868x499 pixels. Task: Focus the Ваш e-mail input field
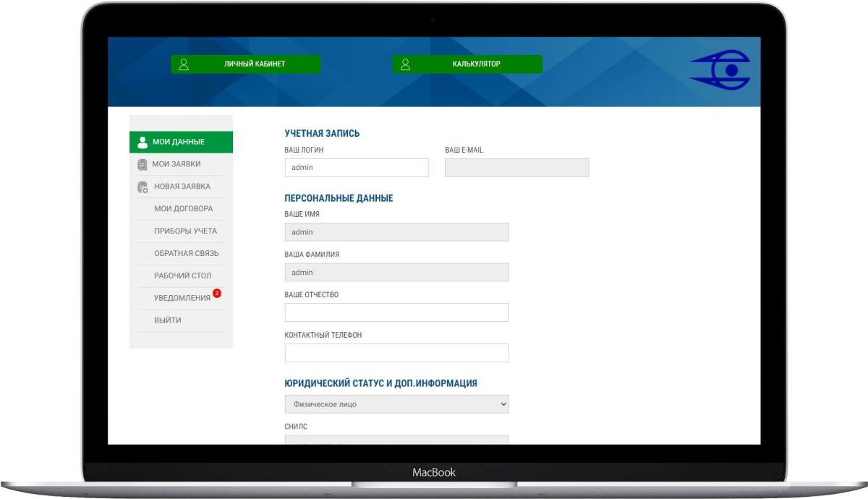516,168
